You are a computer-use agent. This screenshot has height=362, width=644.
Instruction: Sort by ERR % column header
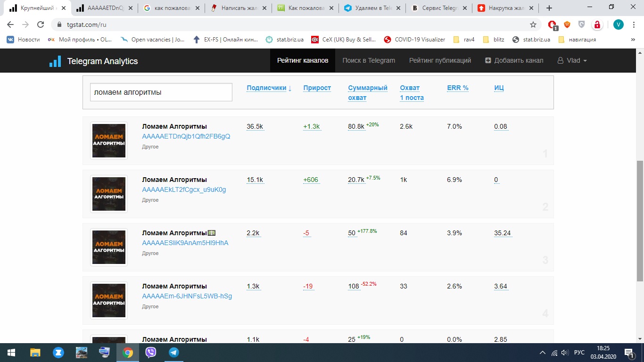[x=457, y=88]
